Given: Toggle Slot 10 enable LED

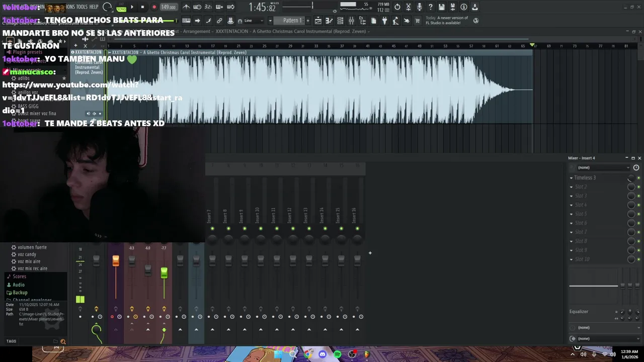Looking at the screenshot, I should (639, 259).
